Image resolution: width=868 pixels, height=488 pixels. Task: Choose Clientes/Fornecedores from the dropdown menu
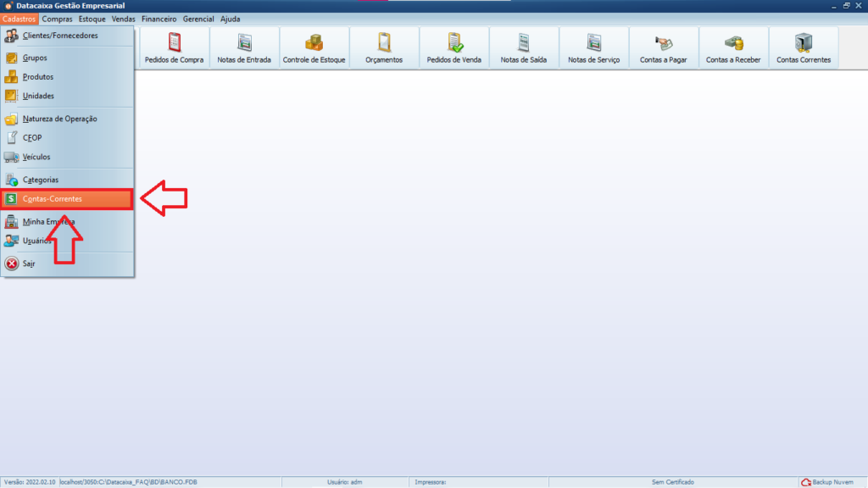tap(59, 36)
